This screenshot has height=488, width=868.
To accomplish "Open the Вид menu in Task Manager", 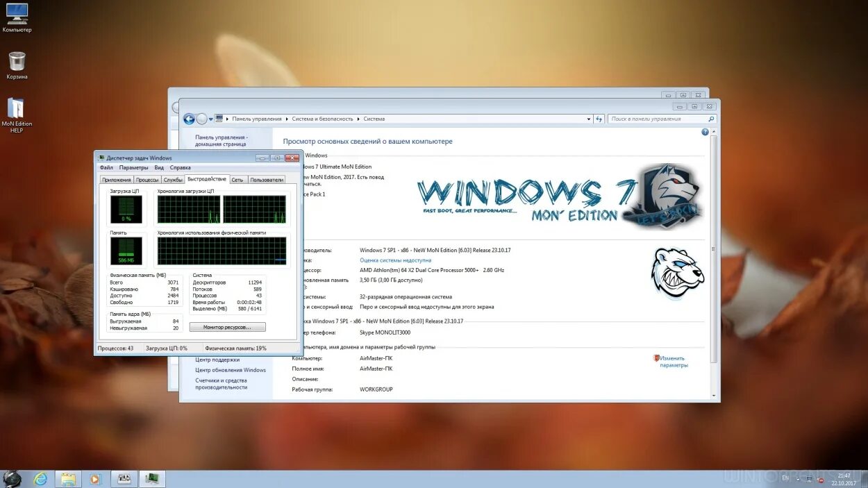I will click(159, 168).
